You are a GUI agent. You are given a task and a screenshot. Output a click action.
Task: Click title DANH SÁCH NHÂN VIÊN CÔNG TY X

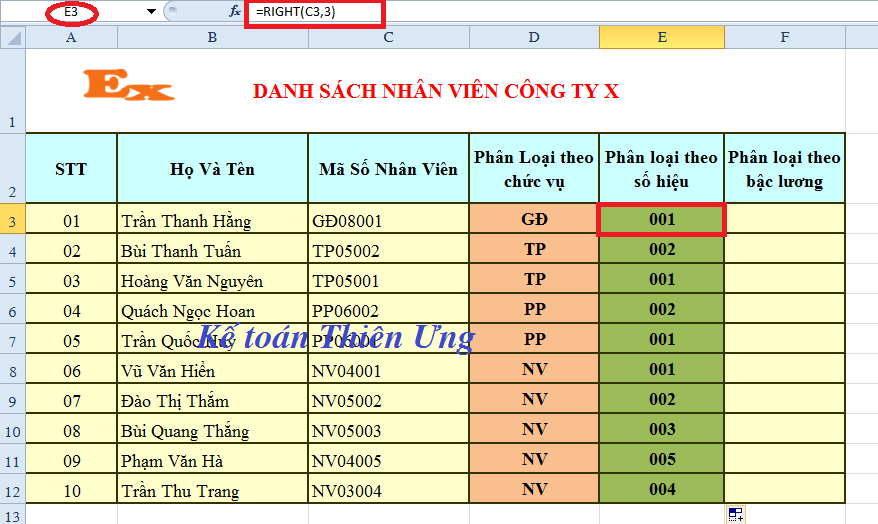tap(436, 91)
